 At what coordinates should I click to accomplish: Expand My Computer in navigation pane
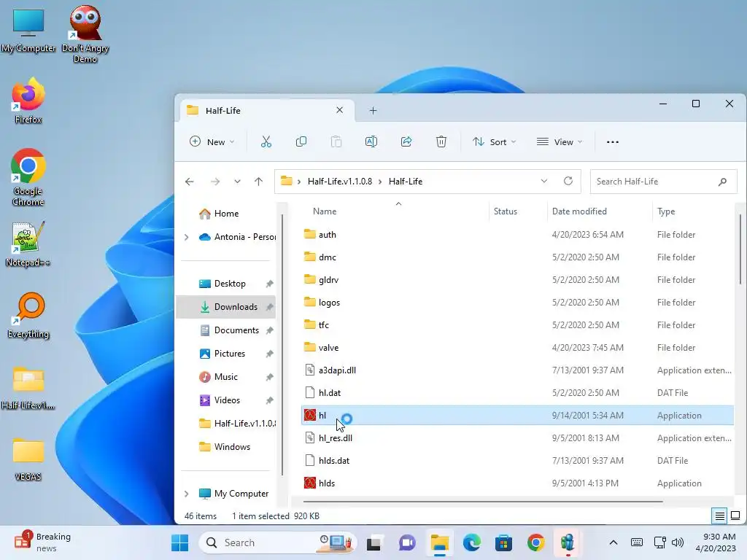pyautogui.click(x=187, y=494)
